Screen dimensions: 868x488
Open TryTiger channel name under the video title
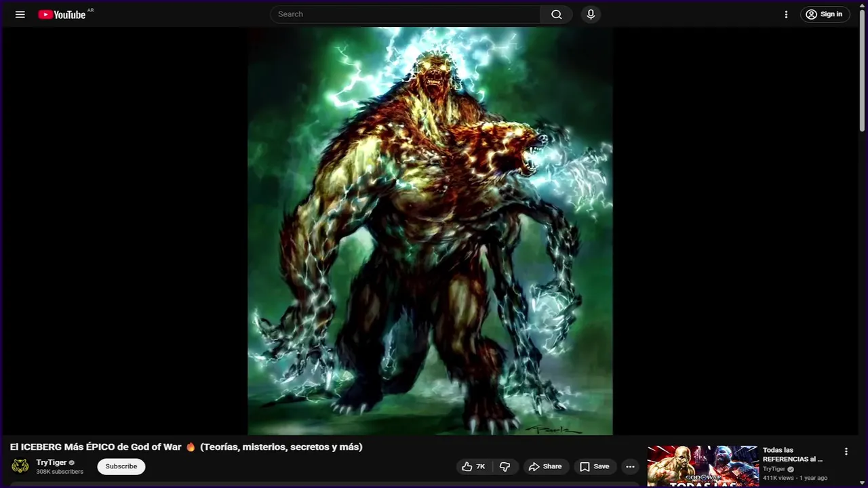pos(52,462)
